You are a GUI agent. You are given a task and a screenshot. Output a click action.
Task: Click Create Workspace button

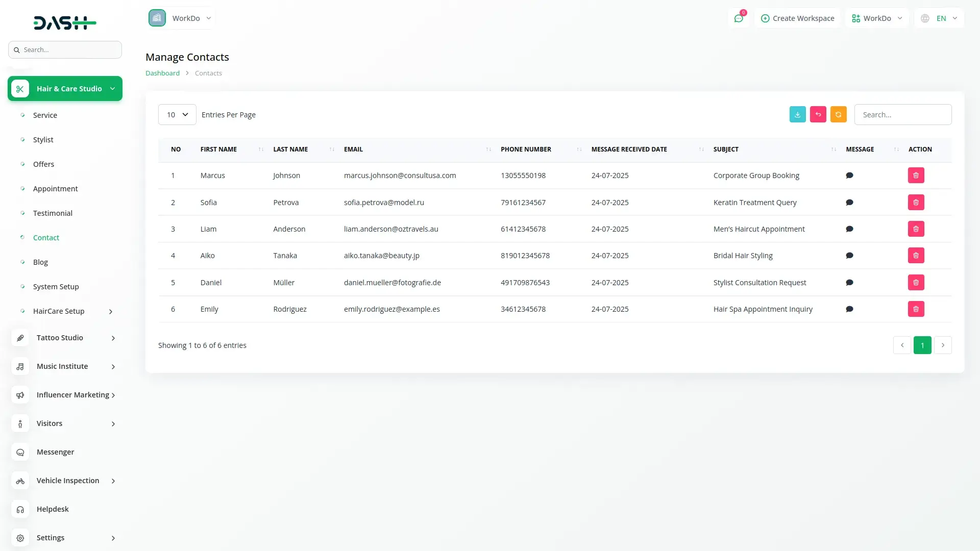tap(797, 18)
